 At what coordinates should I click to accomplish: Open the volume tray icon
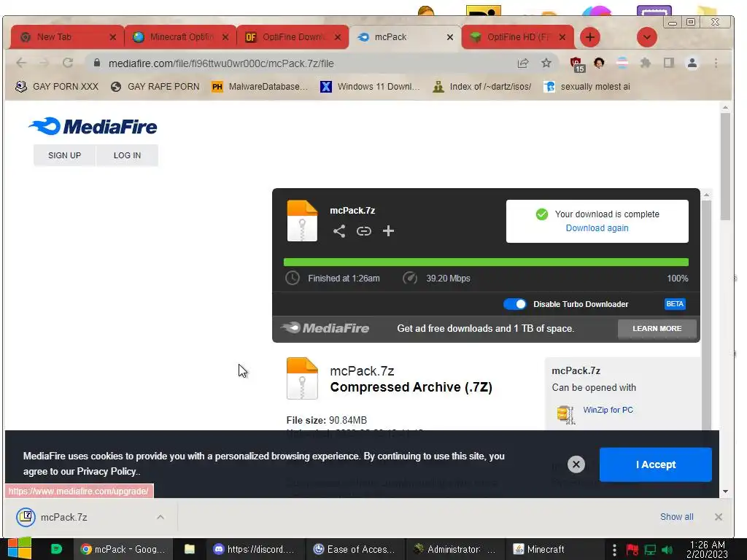[x=667, y=550]
